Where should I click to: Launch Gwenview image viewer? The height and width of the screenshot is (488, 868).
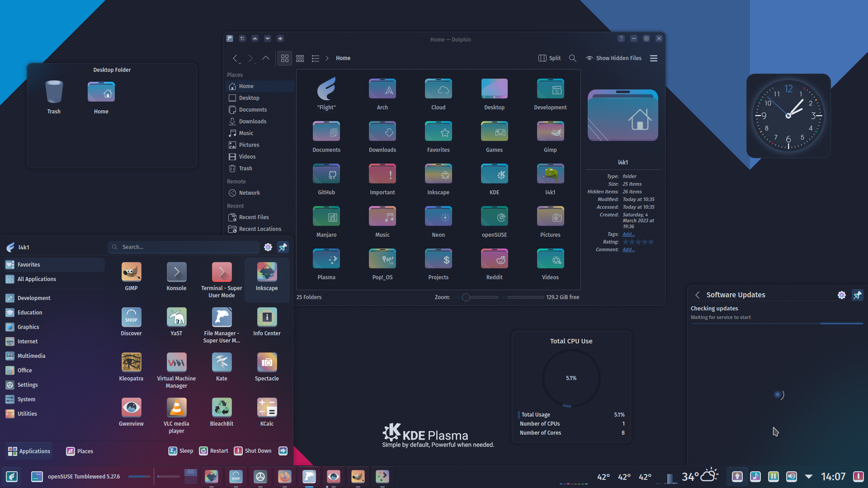tap(131, 408)
